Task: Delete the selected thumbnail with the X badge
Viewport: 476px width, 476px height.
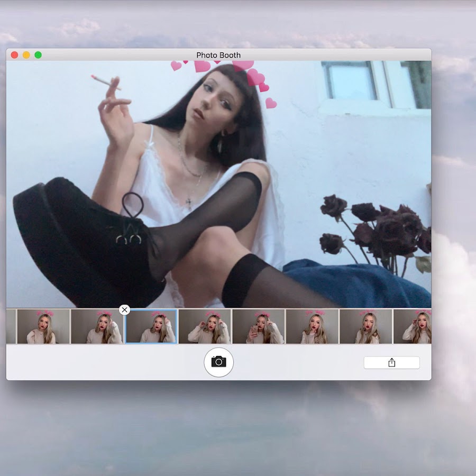Action: [x=124, y=310]
